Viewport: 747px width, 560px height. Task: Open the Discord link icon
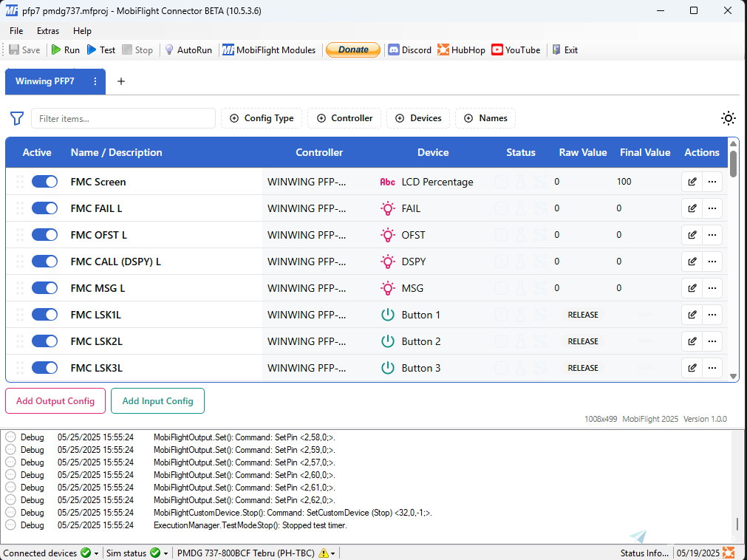coord(395,50)
